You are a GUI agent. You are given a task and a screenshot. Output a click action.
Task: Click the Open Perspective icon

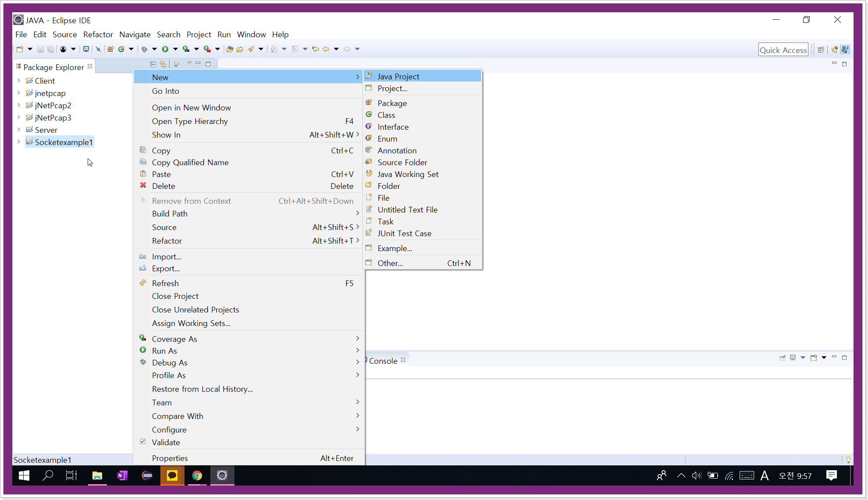click(821, 50)
